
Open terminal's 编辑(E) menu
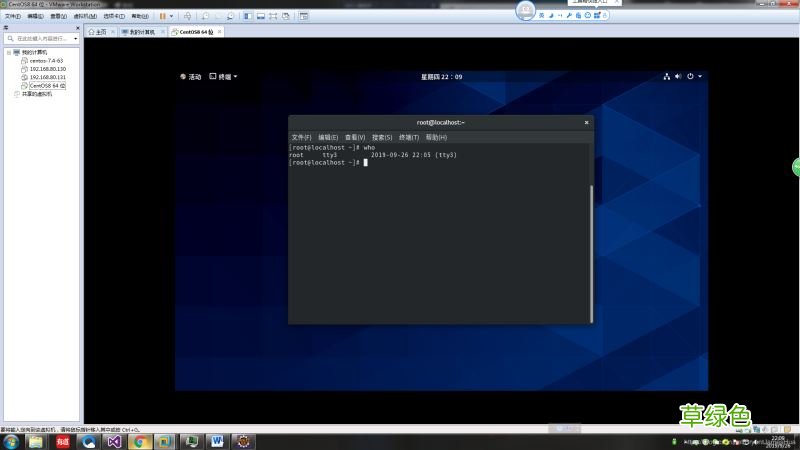328,137
